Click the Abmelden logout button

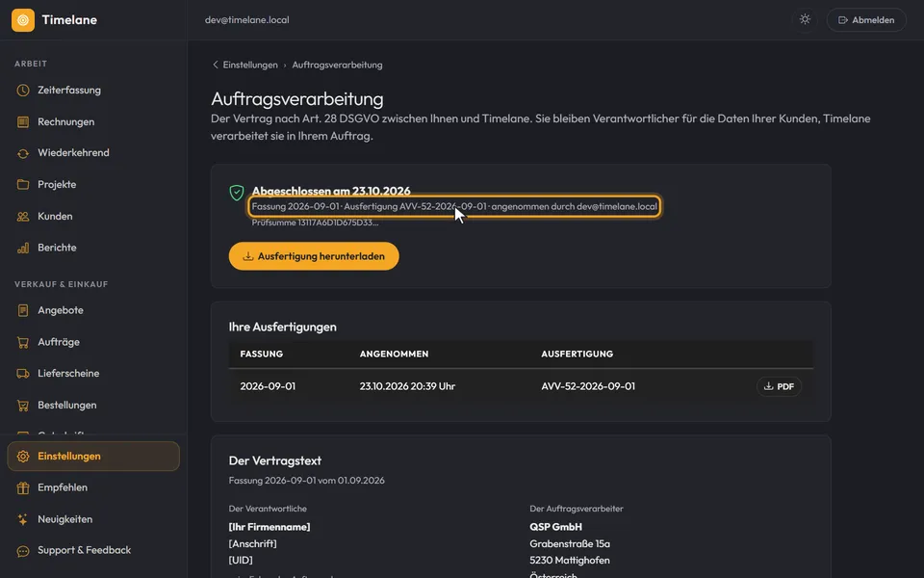tap(866, 20)
